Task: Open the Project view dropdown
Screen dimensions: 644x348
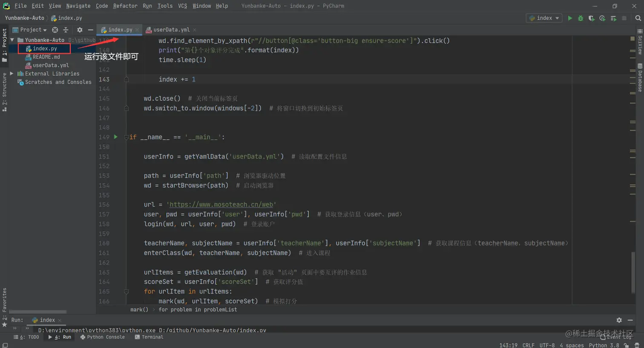Action: click(30, 30)
